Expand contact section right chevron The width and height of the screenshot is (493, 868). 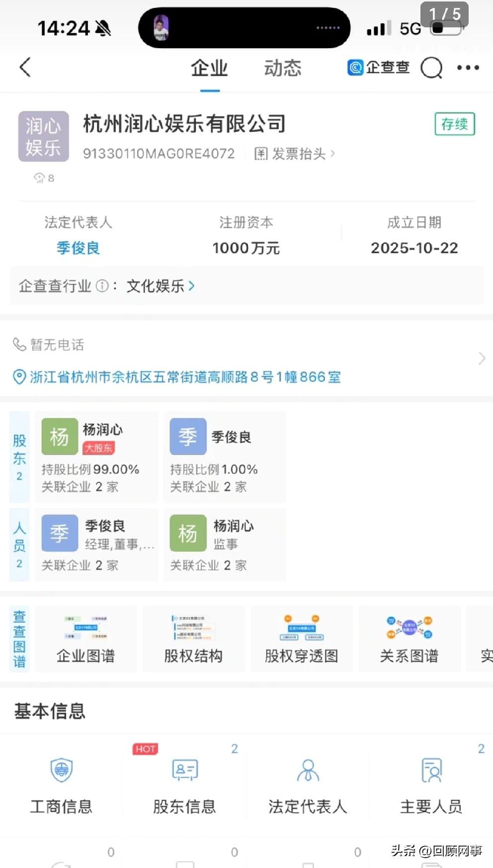(482, 359)
